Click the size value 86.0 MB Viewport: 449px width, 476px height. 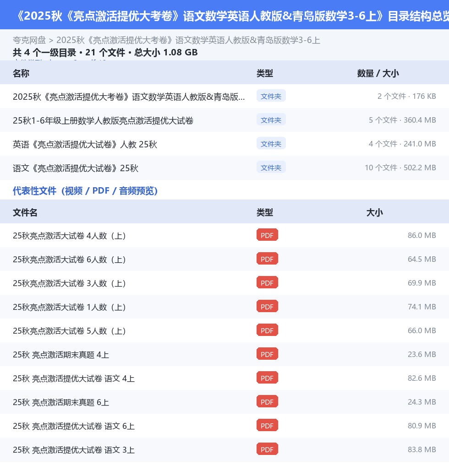pos(422,235)
